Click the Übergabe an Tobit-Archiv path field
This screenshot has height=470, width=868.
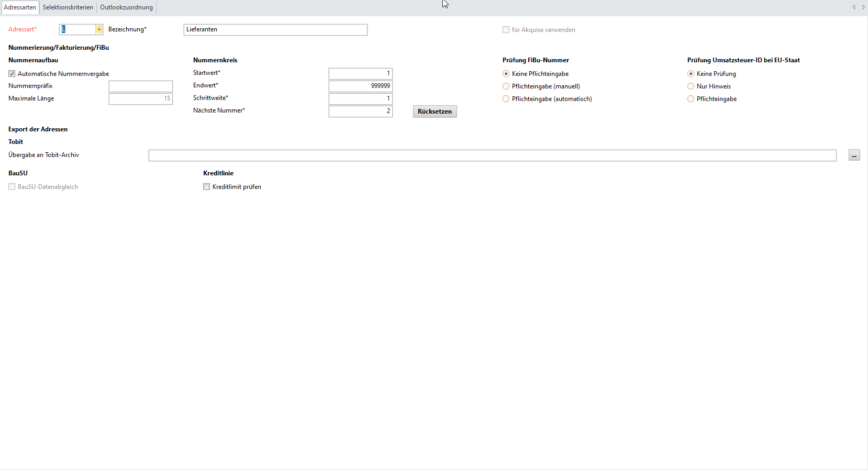[x=492, y=155]
